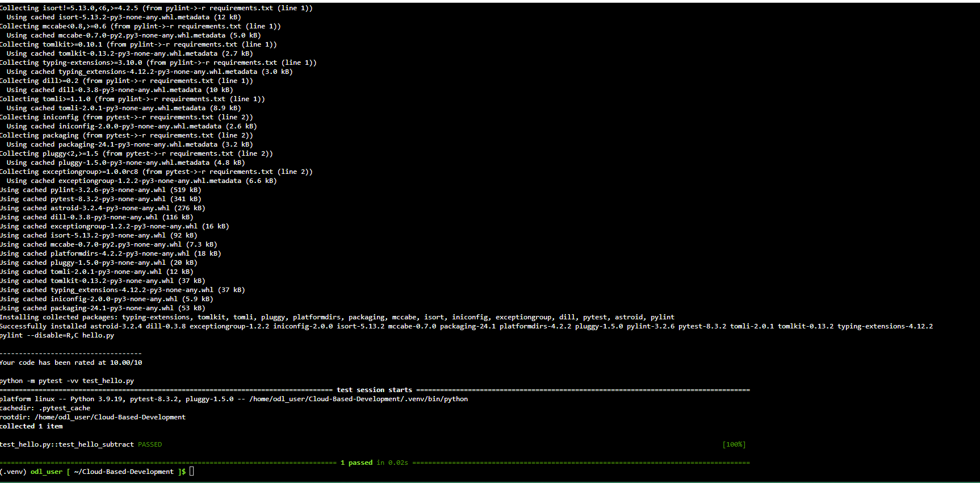Image resolution: width=980 pixels, height=483 pixels.
Task: Click 'Using cached exceptiongroup-1.2.2' metadata line
Action: tap(142, 181)
